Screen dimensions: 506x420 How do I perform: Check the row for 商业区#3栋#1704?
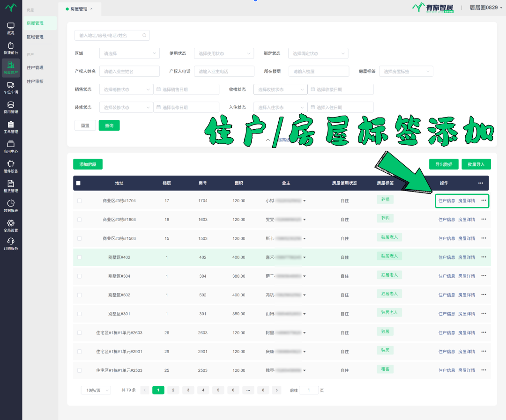pyautogui.click(x=79, y=201)
